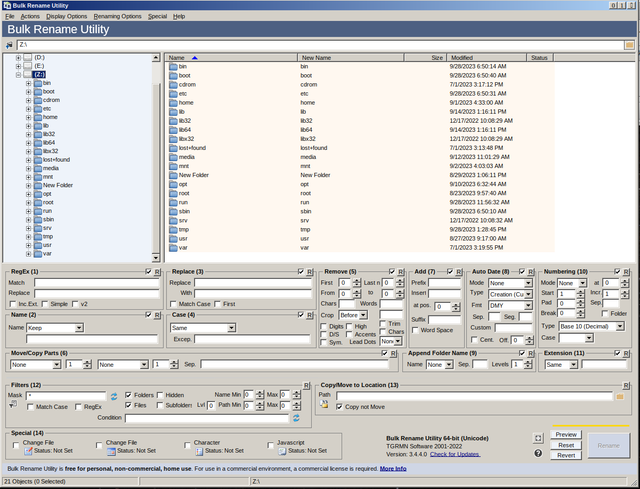The height and width of the screenshot is (489, 640).
Task: Open the browse folder icon for Copy/Move Path
Action: [620, 396]
